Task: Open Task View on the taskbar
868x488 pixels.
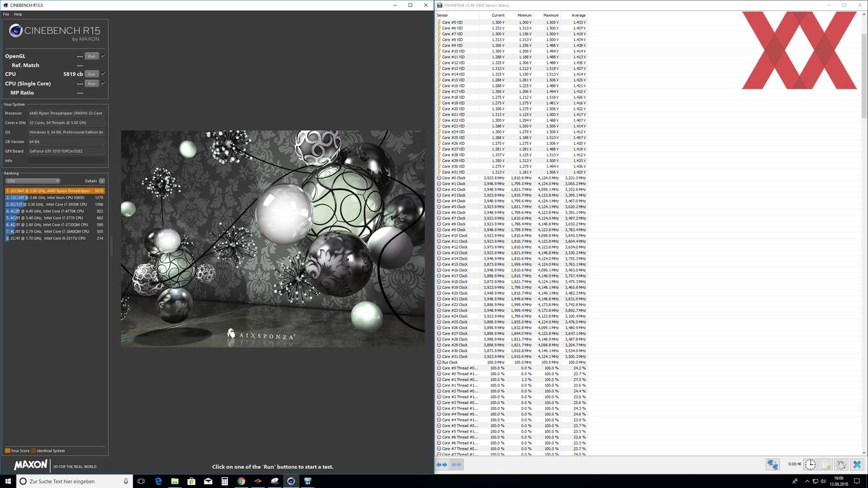Action: click(x=141, y=481)
